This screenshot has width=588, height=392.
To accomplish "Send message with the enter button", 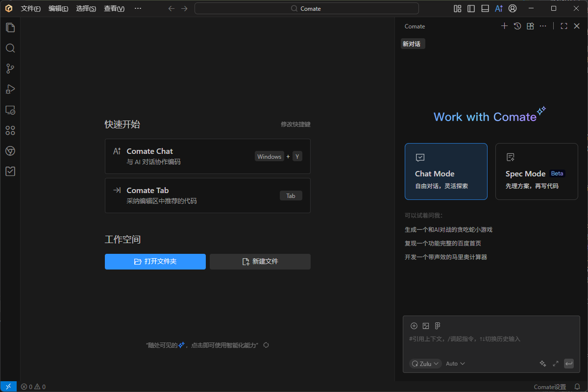I will pos(569,364).
